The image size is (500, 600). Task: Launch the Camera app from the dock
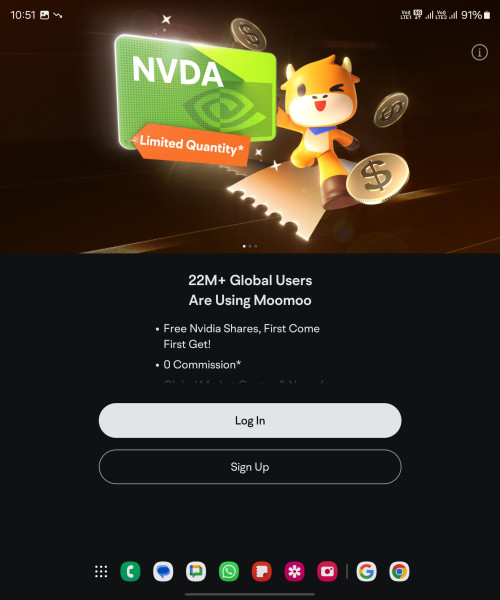click(x=327, y=571)
